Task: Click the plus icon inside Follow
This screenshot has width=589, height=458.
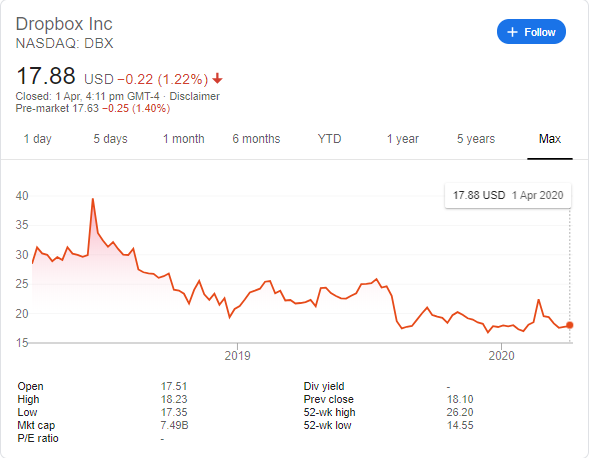Action: click(x=512, y=32)
